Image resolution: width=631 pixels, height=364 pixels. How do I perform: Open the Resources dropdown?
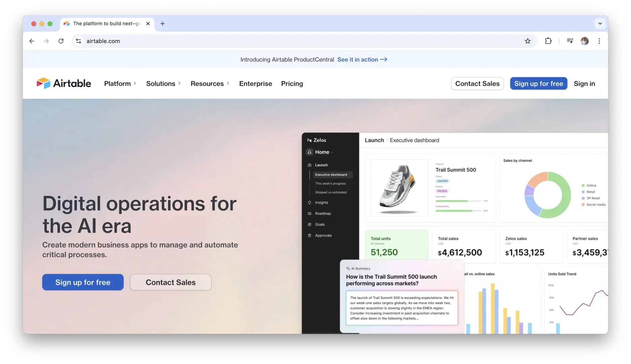tap(210, 84)
